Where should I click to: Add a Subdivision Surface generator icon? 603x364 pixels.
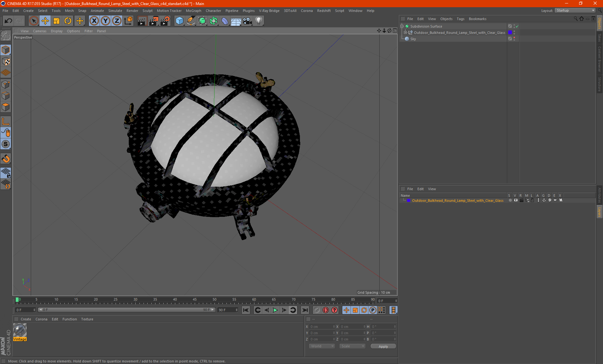[x=202, y=21]
